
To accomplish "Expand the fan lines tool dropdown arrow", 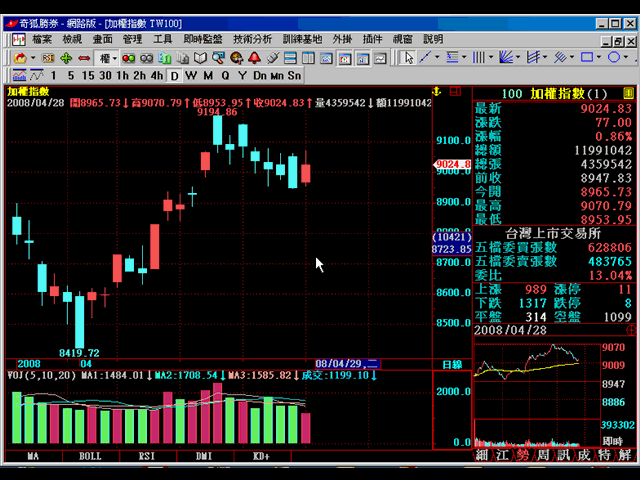I will pos(518,58).
